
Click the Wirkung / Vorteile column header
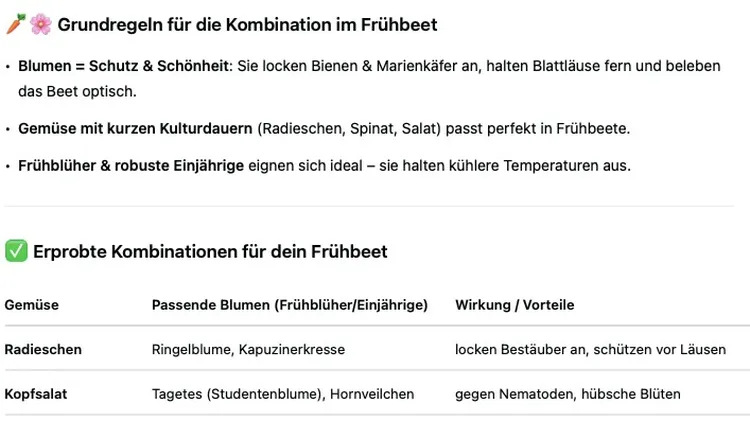[515, 305]
